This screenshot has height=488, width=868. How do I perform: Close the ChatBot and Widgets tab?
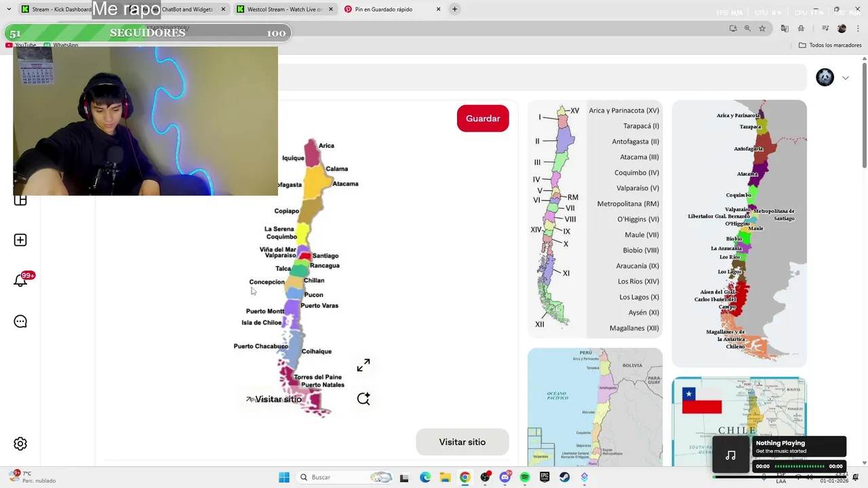(x=223, y=9)
